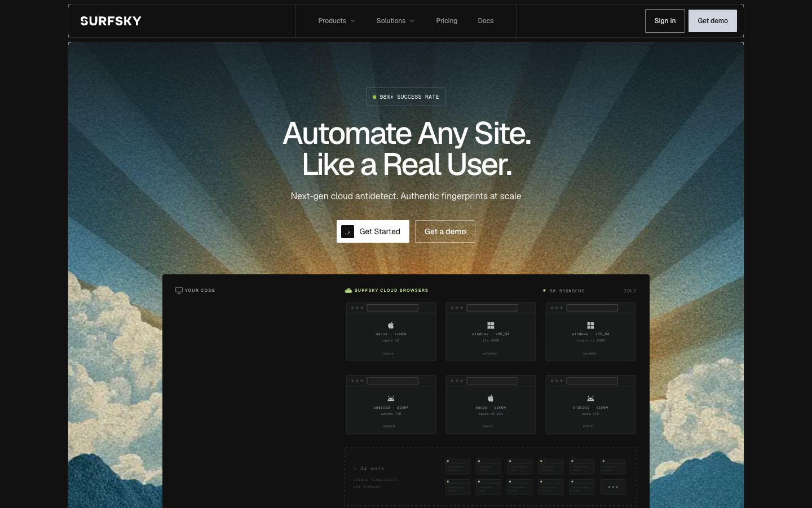This screenshot has width=812, height=508.
Task: Click the 98%+ SUCCESS RATE badge
Action: tap(406, 97)
